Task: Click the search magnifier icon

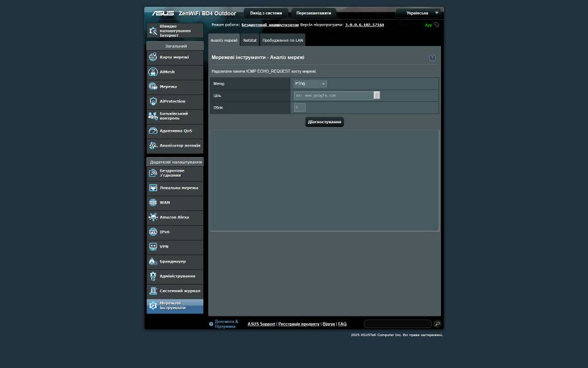Action: [437, 324]
